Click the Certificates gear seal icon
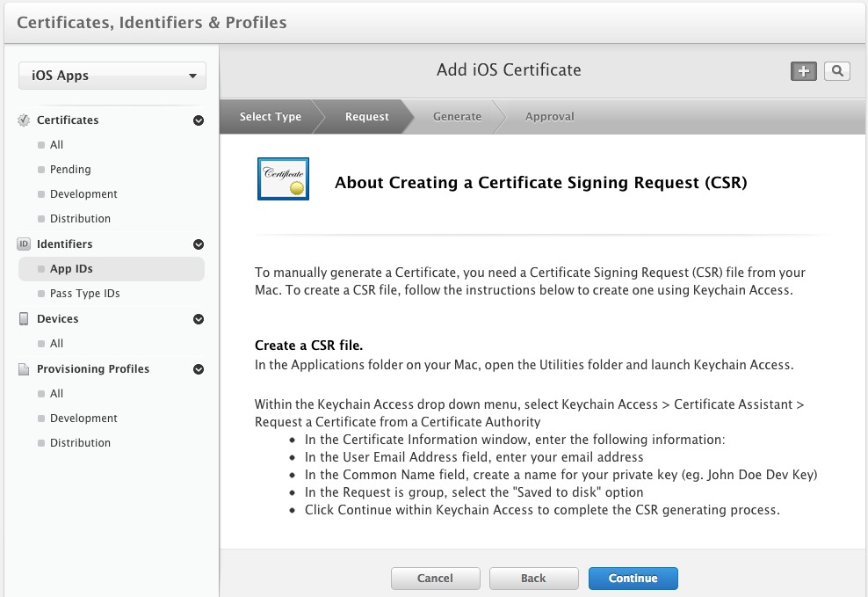The width and height of the screenshot is (868, 597). [x=24, y=120]
